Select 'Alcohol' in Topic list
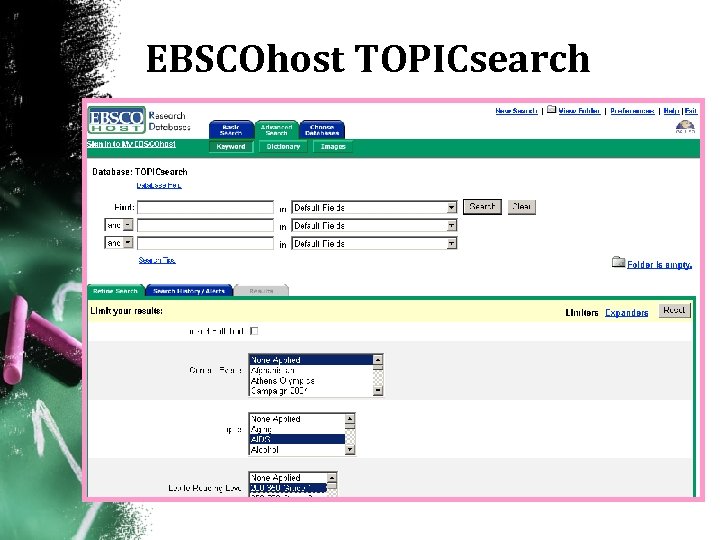 (x=297, y=450)
